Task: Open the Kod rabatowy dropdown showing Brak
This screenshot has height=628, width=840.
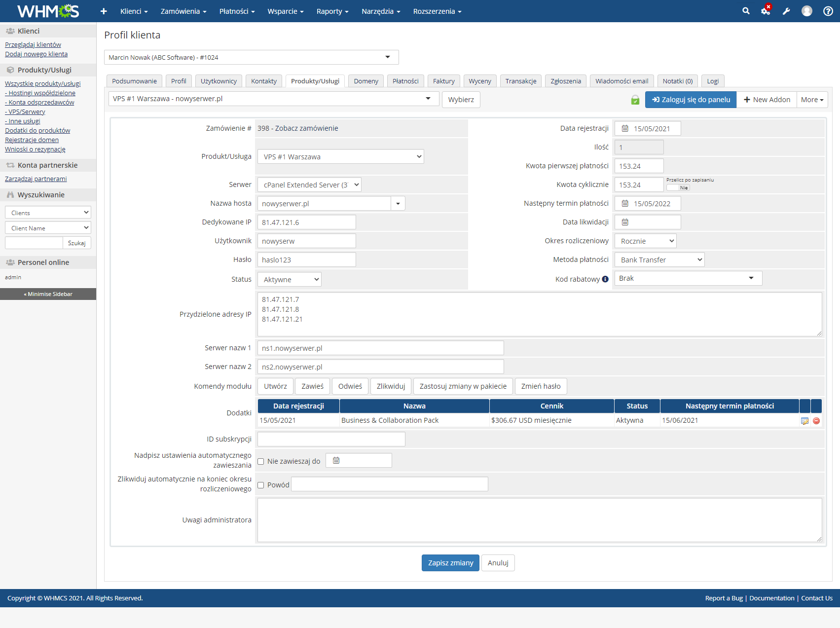Action: click(x=688, y=278)
